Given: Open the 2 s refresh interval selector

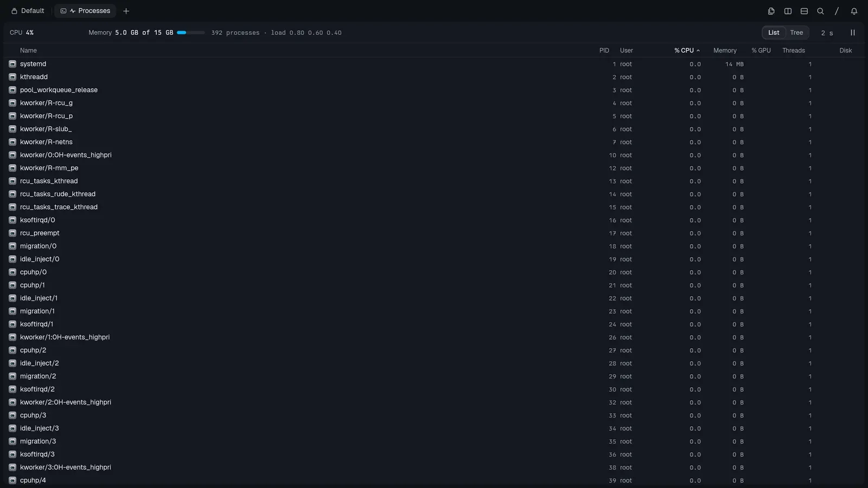Looking at the screenshot, I should tap(827, 33).
